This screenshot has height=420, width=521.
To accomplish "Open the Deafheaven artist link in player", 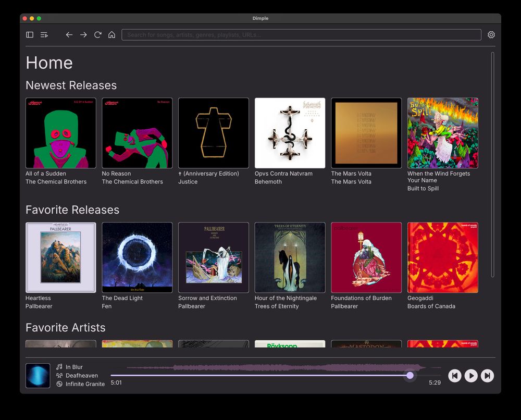I will click(82, 376).
